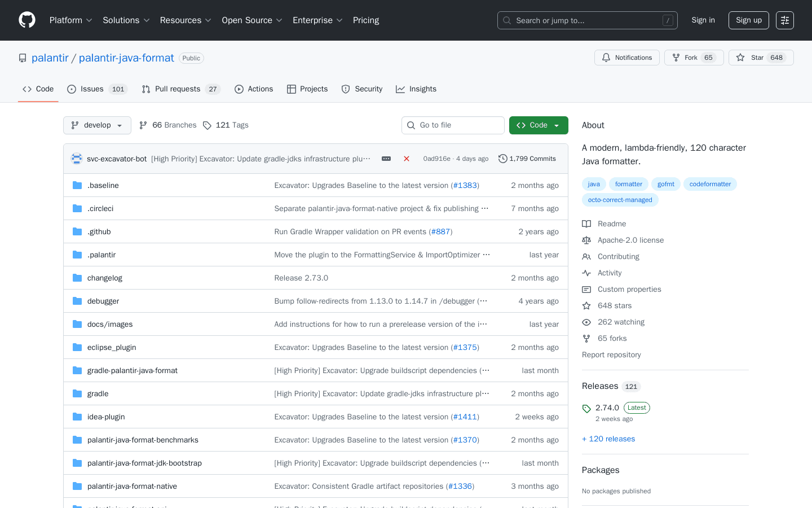The image size is (812, 508).
Task: View the 65 forks link
Action: coord(604,339)
